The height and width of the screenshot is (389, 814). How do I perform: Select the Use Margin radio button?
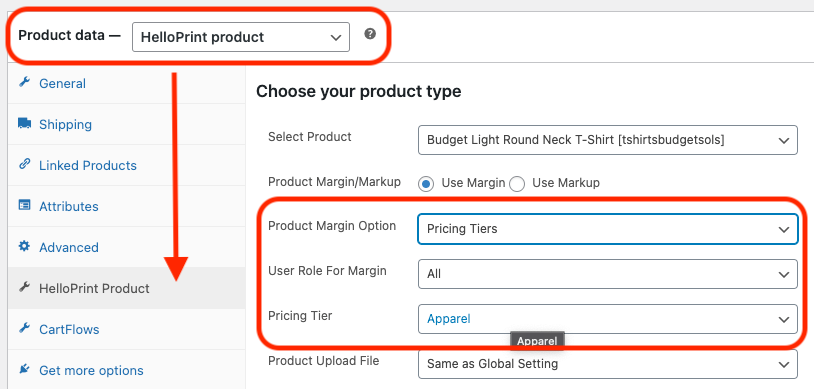click(x=426, y=184)
